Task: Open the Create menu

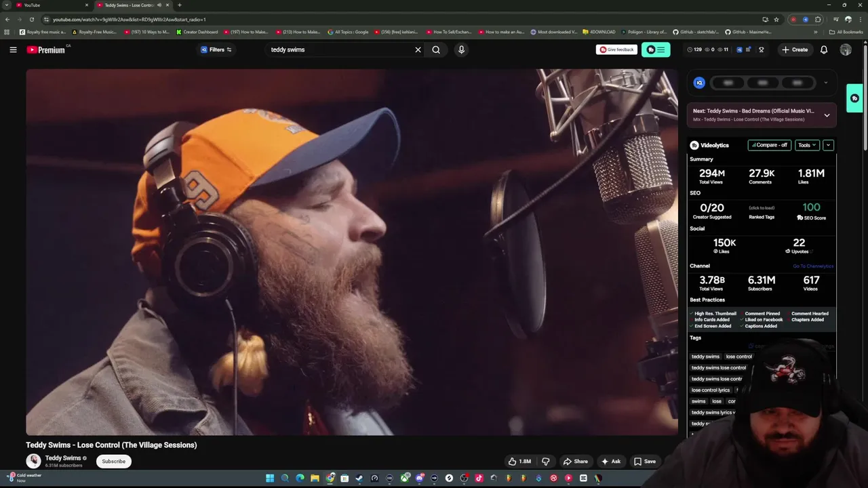Action: [x=795, y=49]
